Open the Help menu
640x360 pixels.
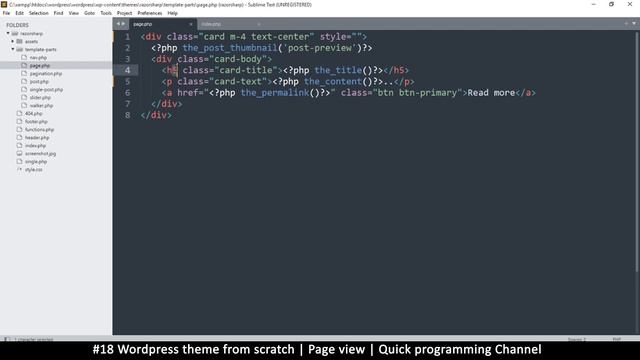click(x=172, y=13)
